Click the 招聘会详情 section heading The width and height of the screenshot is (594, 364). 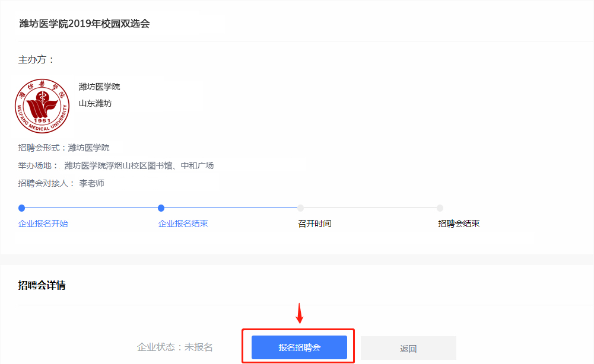[x=42, y=286]
